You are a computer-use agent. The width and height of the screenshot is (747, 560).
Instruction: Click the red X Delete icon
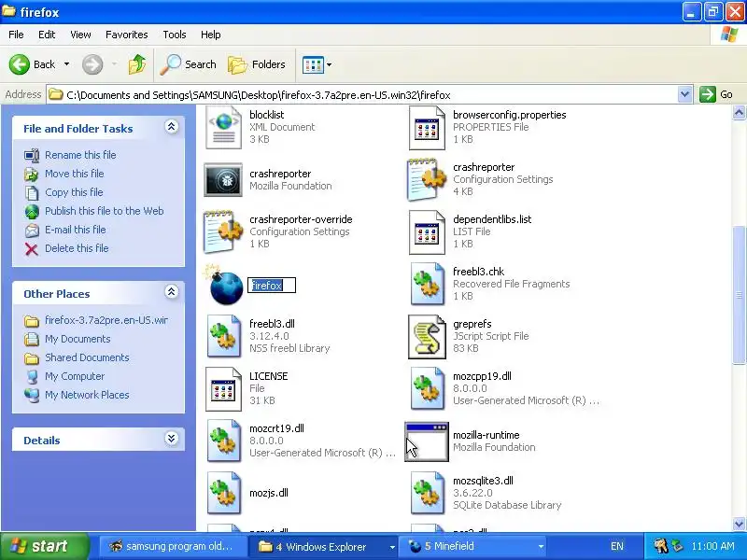(x=32, y=249)
